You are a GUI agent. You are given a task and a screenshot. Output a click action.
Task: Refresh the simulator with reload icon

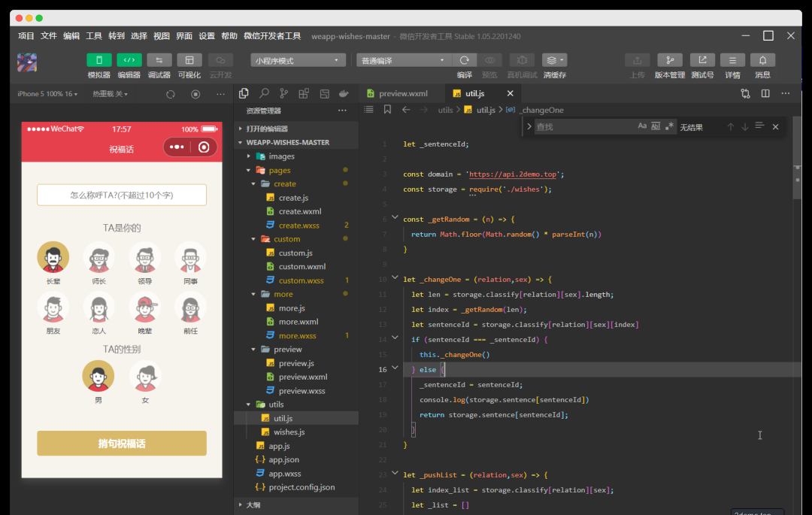pos(171,94)
